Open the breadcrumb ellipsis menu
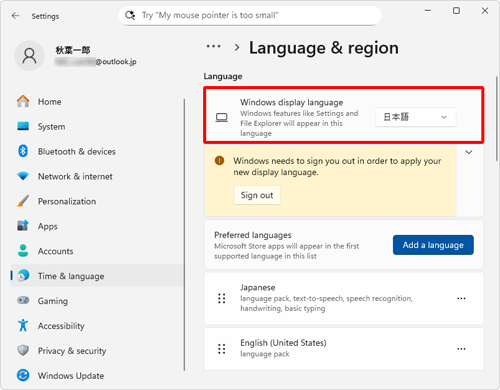The height and width of the screenshot is (390, 500). click(x=213, y=46)
